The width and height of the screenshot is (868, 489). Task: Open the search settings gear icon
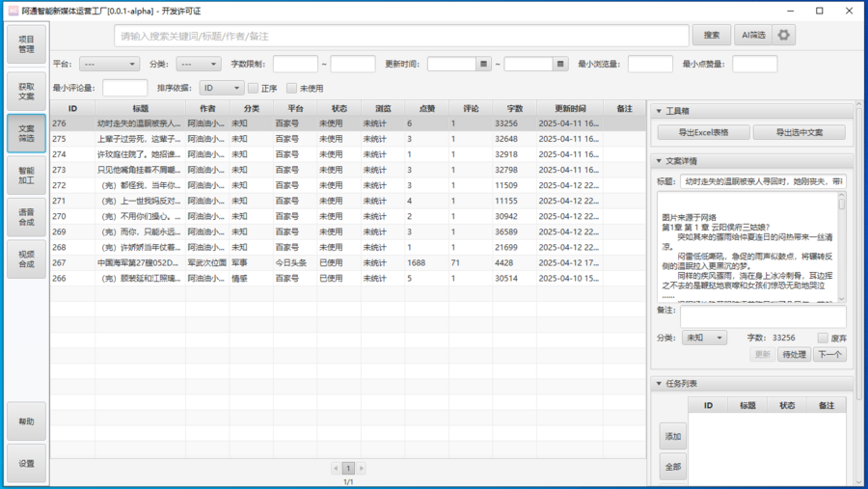click(783, 36)
